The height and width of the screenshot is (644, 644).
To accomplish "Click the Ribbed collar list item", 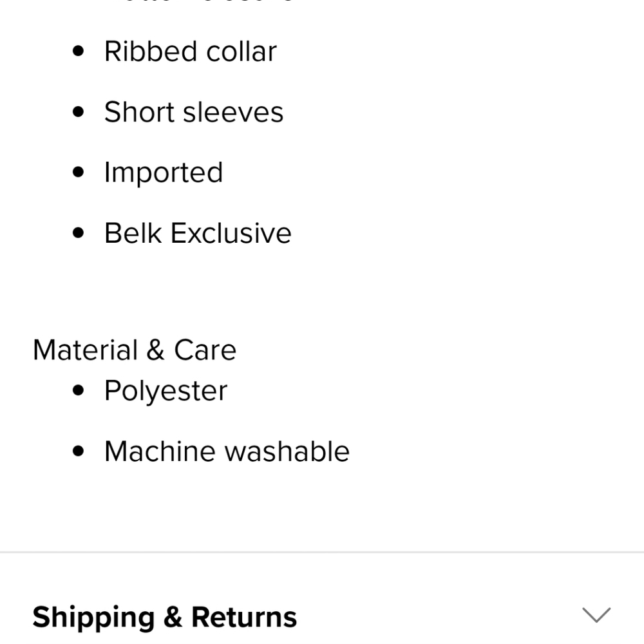I will pyautogui.click(x=190, y=52).
